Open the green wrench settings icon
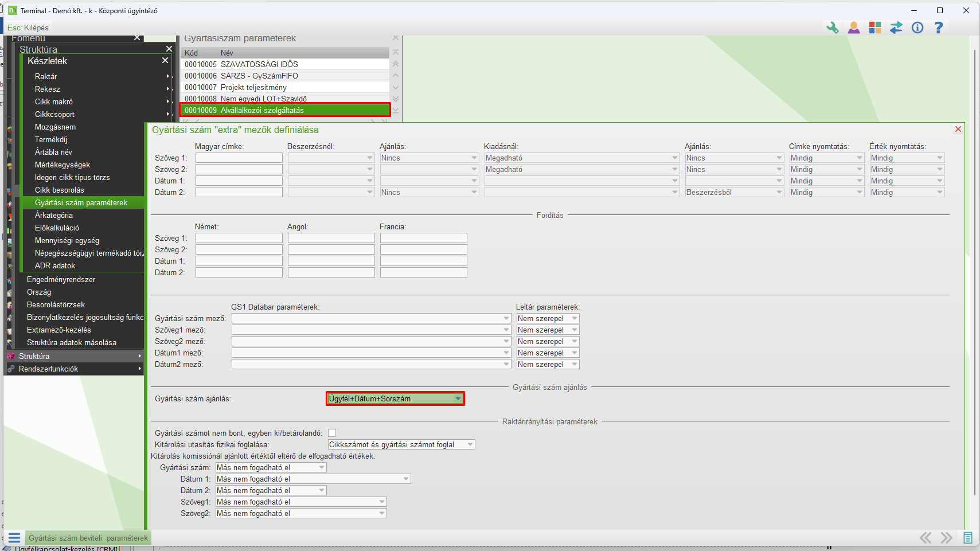Viewport: 980px width, 551px height. click(x=832, y=28)
